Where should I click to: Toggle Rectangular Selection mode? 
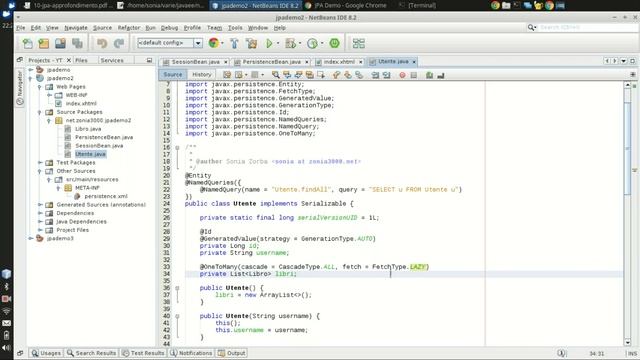(x=321, y=75)
